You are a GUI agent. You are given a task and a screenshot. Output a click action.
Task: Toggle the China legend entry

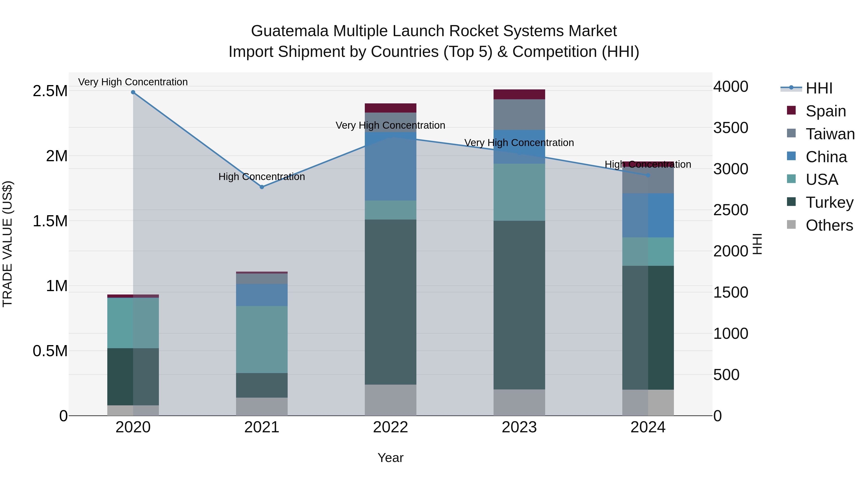817,157
